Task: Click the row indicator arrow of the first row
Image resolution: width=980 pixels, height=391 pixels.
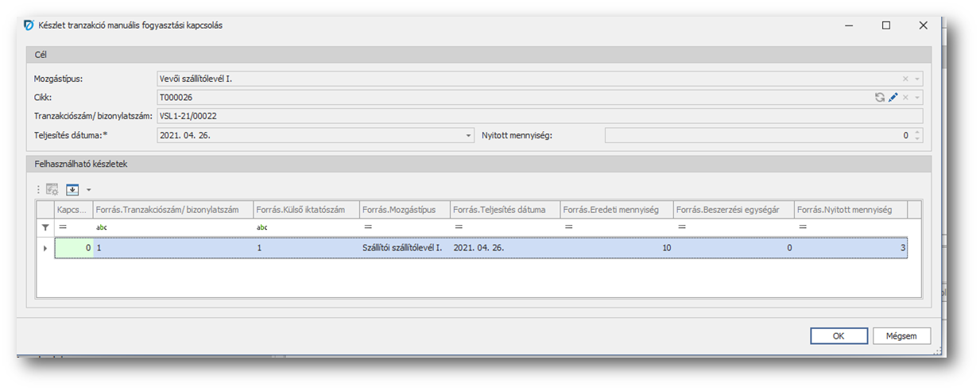Action: (45, 248)
